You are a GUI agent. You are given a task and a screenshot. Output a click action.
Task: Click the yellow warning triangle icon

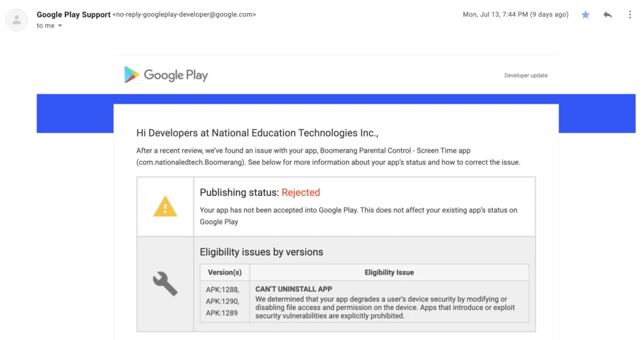point(165,206)
